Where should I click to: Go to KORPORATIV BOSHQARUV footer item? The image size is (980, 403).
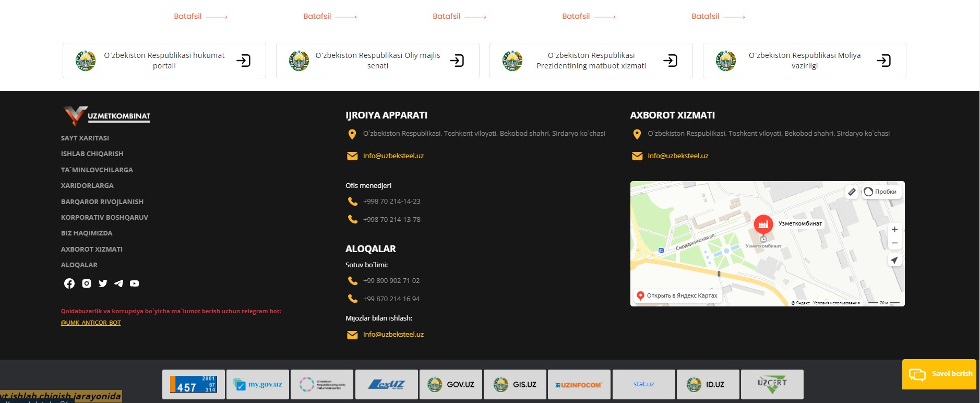104,218
